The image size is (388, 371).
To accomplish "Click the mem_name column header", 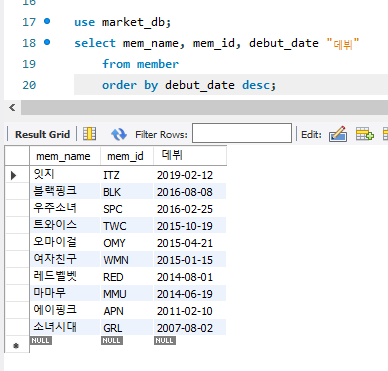I will [x=65, y=156].
